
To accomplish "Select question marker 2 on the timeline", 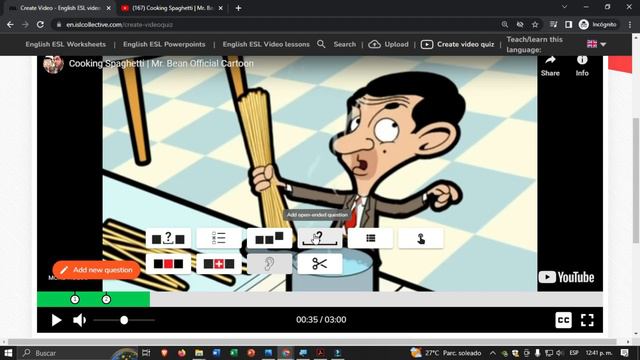I will [106, 300].
